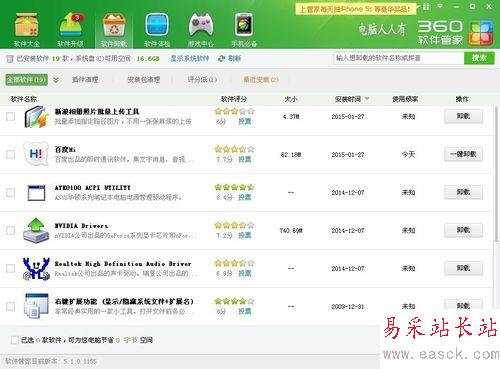Viewport: 500px width, 369px height.
Task: Tick the checkbox for NVIDIA Drivers
Action: tap(11, 230)
